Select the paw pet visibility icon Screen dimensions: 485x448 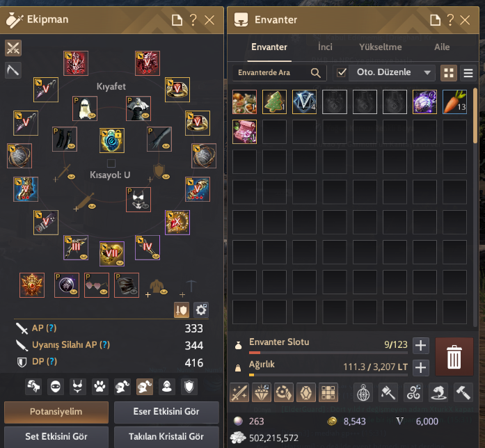(x=100, y=387)
